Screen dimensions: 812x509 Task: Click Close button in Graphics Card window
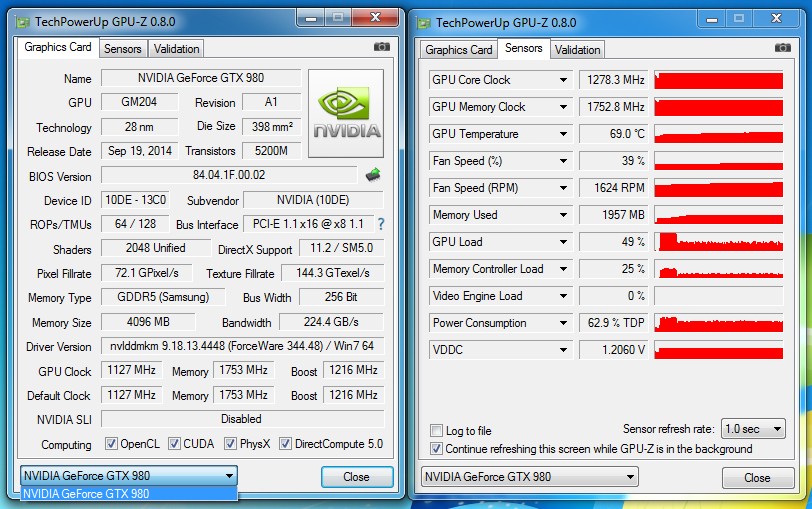pos(357,476)
